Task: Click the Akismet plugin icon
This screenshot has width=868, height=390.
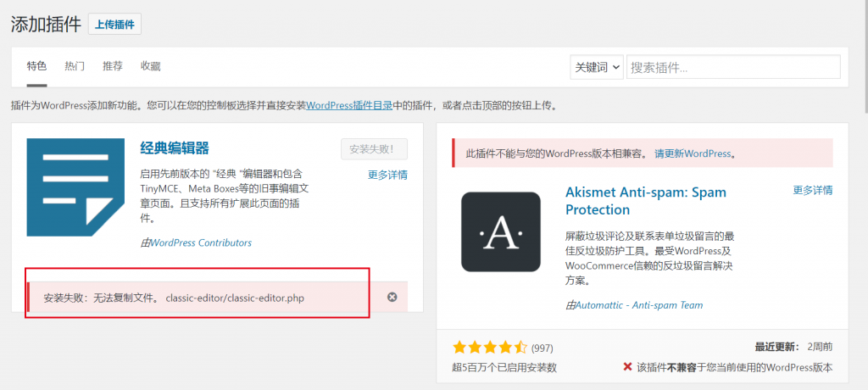Action: (x=500, y=231)
